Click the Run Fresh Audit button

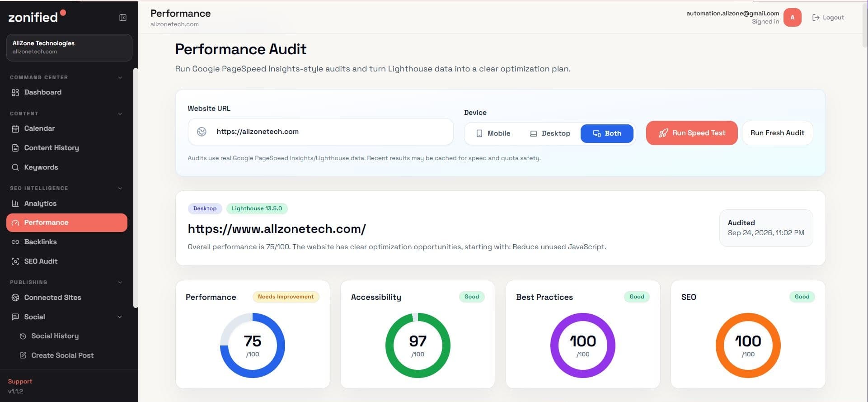click(777, 133)
